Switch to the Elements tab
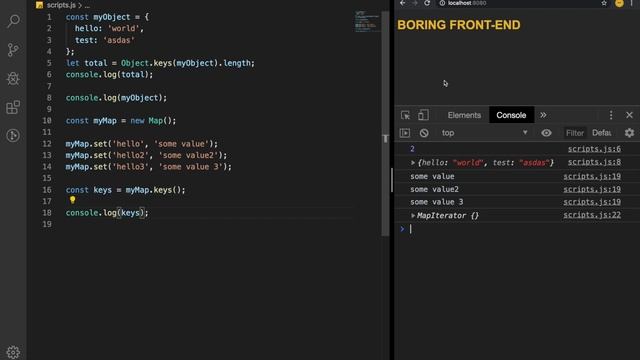The width and height of the screenshot is (640, 360). tap(464, 115)
